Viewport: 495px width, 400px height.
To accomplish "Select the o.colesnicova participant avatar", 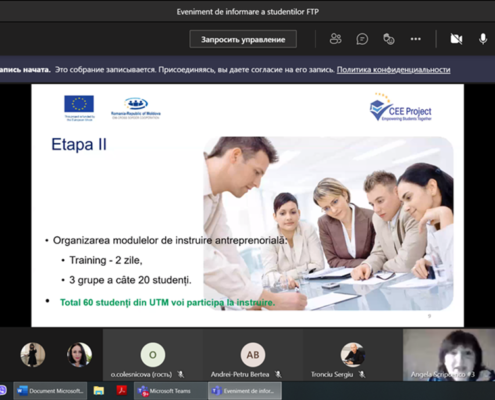I will pos(153,355).
